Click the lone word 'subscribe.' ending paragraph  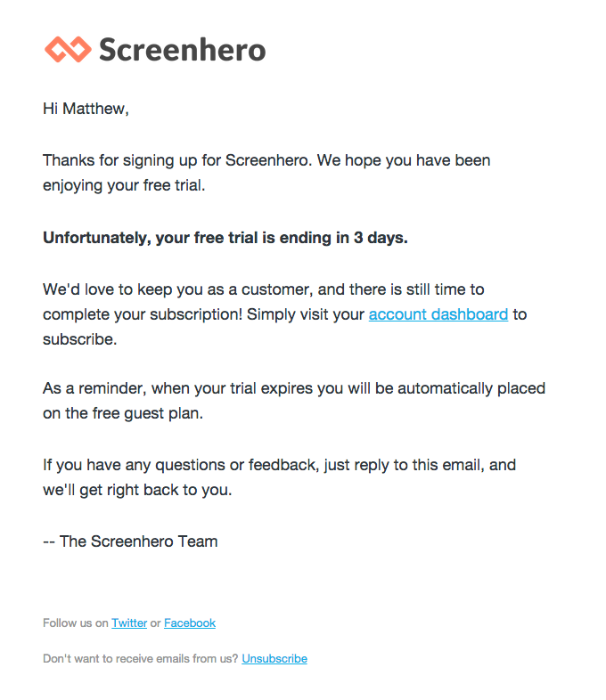tap(79, 339)
